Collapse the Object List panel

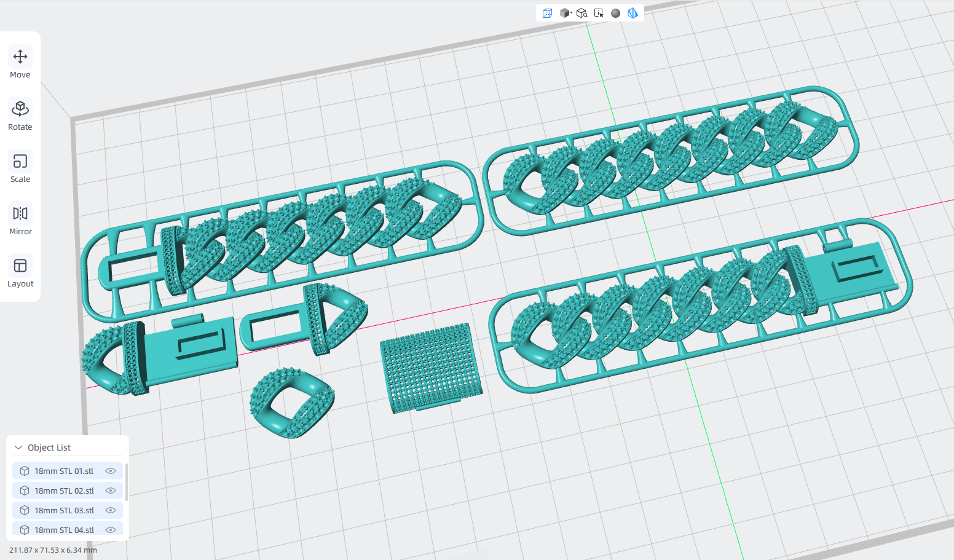coord(18,448)
